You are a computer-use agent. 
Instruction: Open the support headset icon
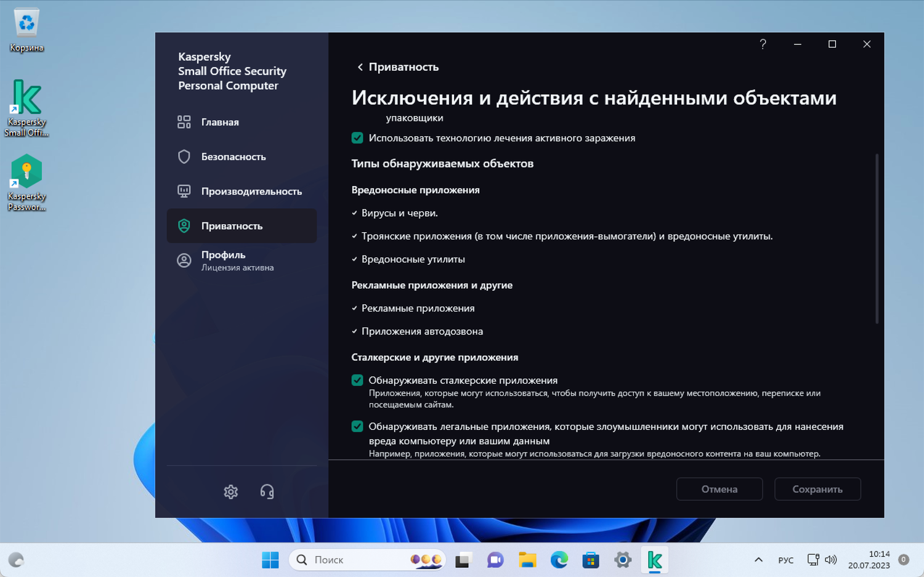click(267, 491)
